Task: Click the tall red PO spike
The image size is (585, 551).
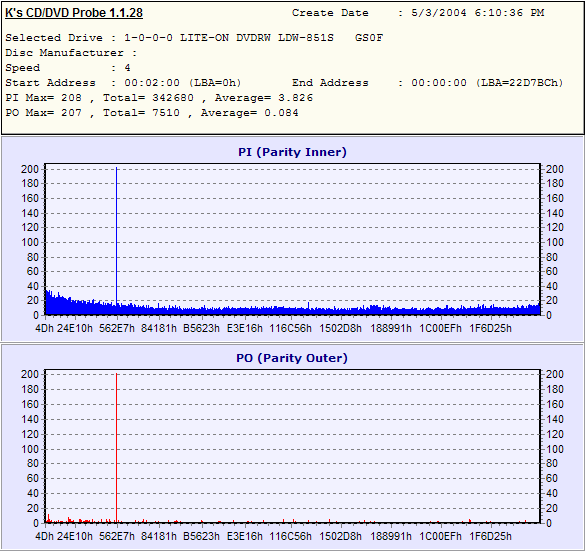Action: click(116, 448)
